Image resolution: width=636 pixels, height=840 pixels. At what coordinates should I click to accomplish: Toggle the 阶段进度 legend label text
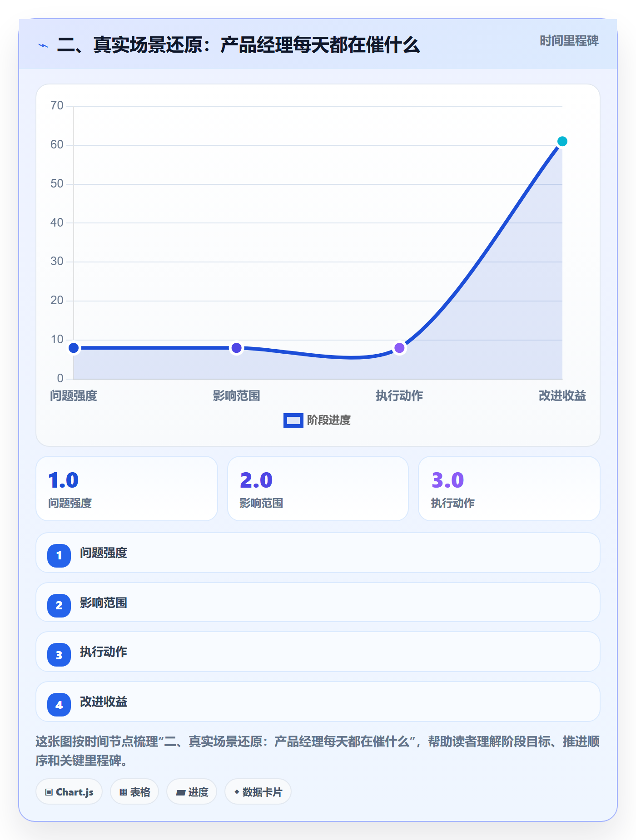coord(329,420)
